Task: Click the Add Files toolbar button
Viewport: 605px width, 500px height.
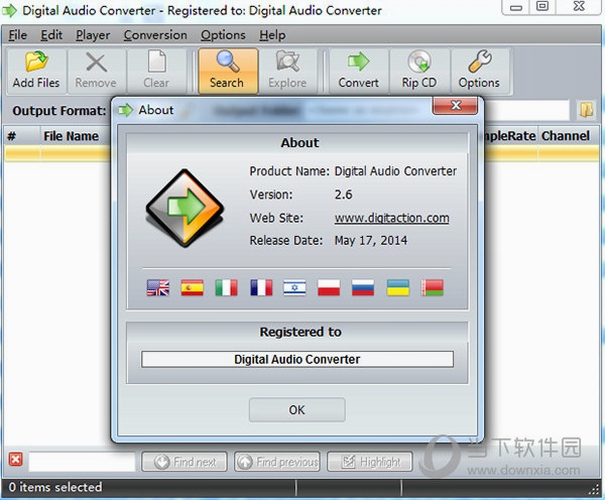Action: 36,71
